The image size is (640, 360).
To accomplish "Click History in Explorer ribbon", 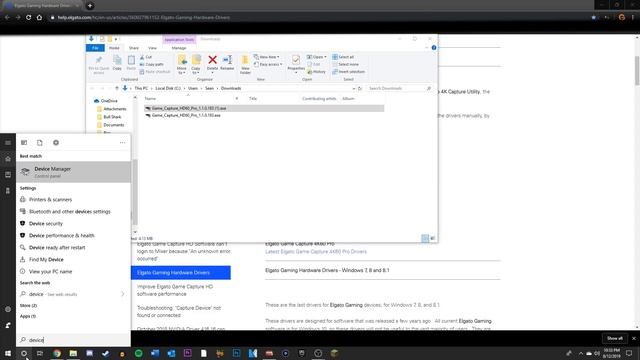I will [316, 71].
